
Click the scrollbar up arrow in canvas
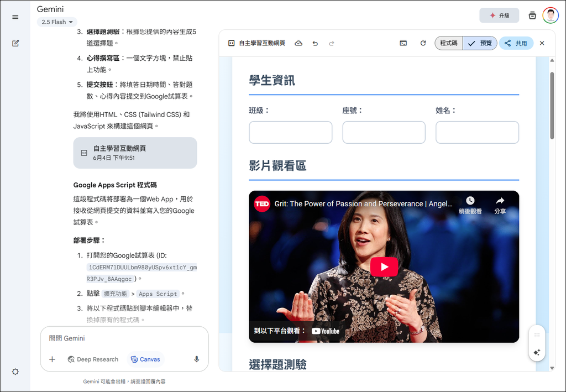pyautogui.click(x=552, y=60)
